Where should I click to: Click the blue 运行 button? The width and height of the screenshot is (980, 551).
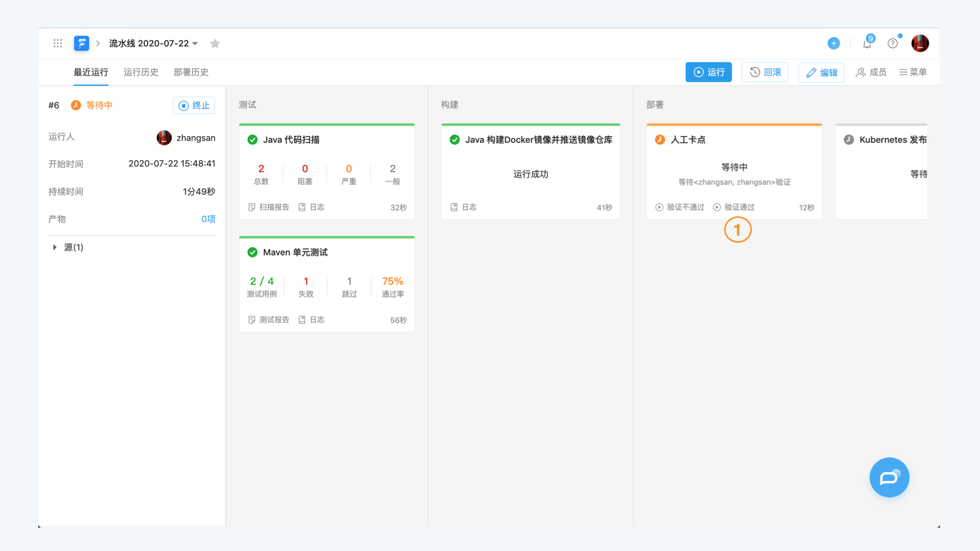(x=708, y=72)
